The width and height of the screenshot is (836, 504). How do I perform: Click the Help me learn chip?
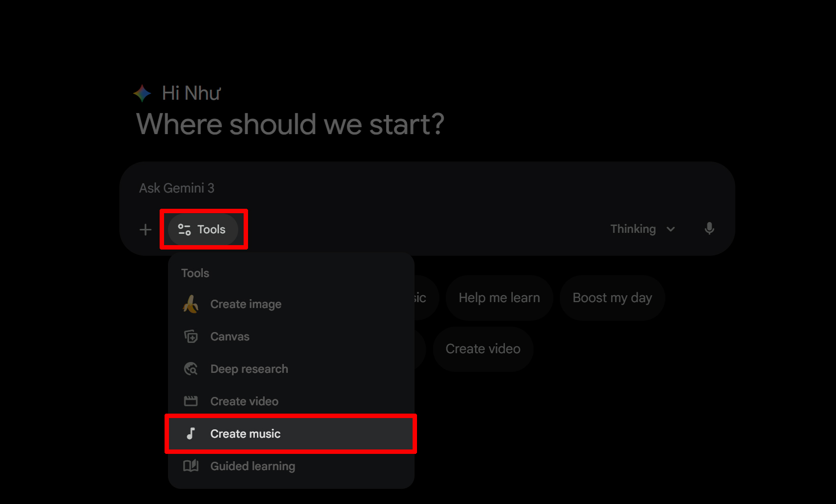pos(499,298)
